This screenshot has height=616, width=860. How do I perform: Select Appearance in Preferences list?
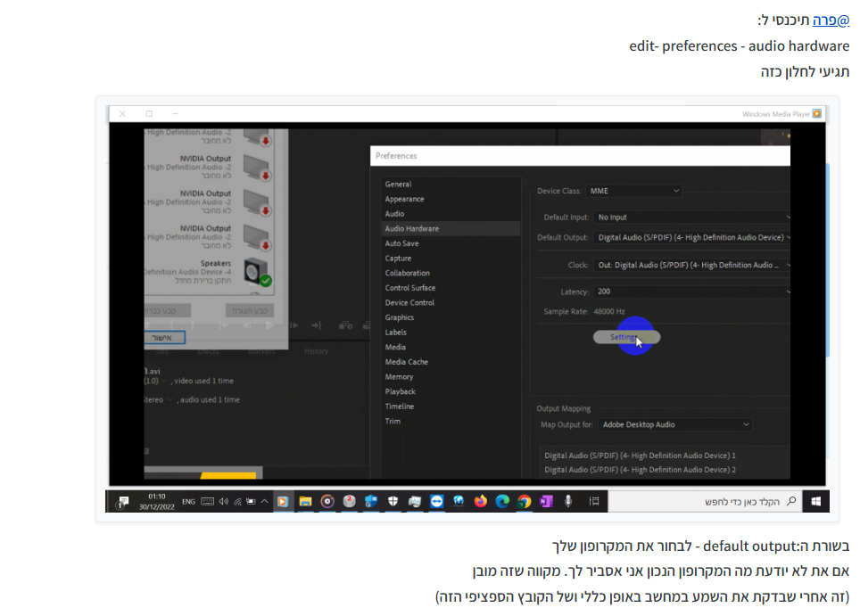[x=404, y=199]
